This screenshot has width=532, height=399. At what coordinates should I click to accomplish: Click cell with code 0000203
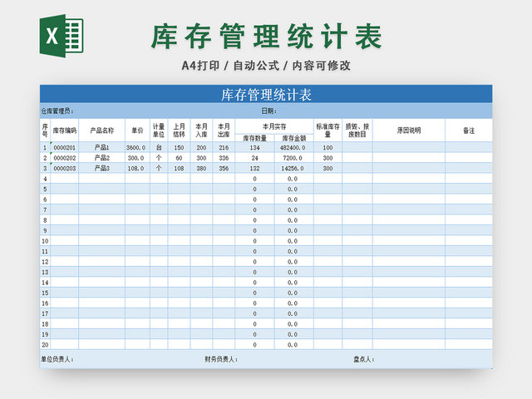65,168
